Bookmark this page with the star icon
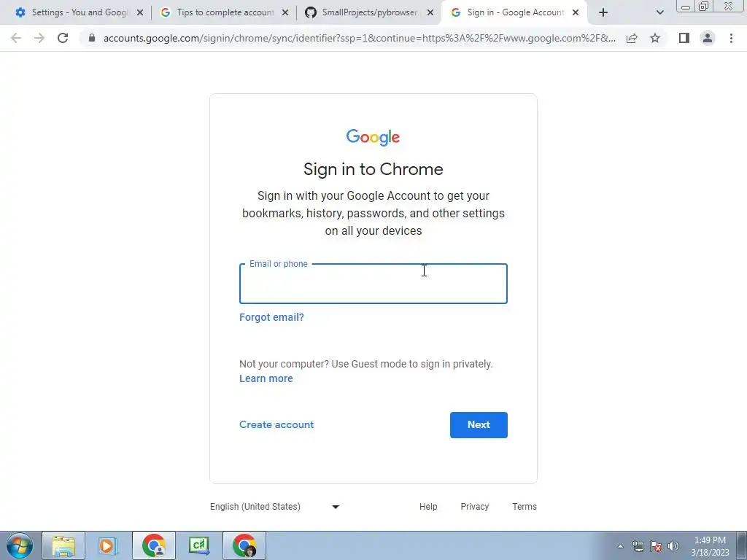Screen dimensions: 747x560 tap(655, 38)
